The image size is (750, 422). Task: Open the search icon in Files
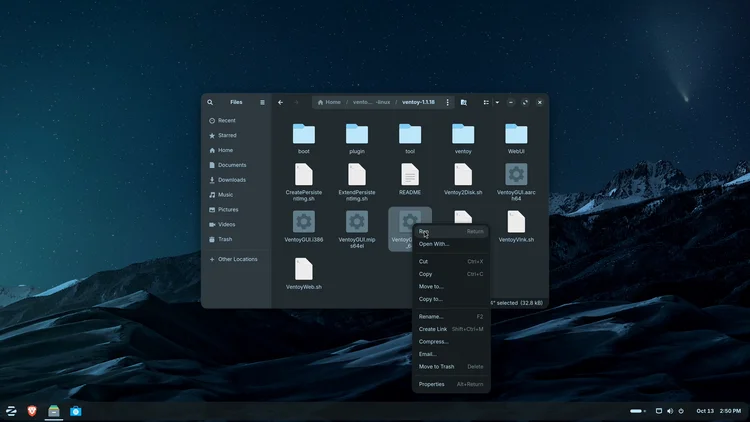pyautogui.click(x=210, y=102)
